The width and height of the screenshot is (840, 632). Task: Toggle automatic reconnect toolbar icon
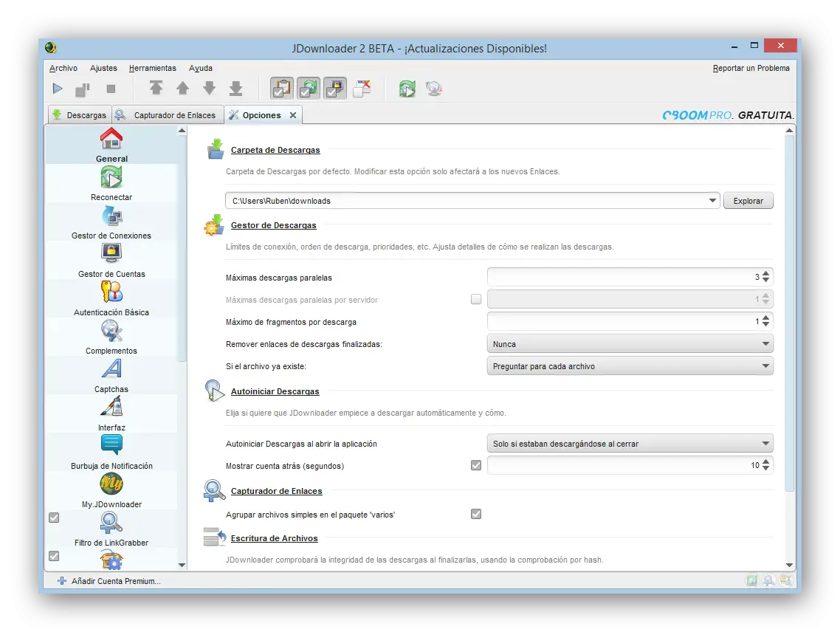tap(309, 89)
